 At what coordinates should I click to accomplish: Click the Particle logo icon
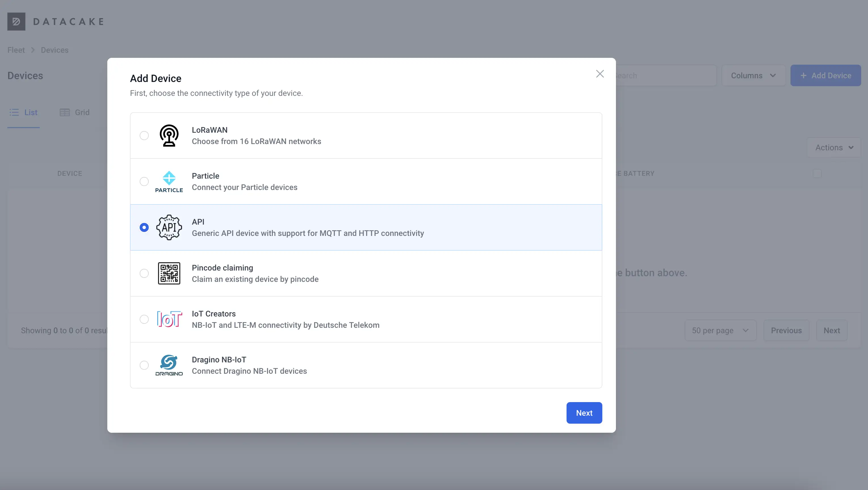point(169,181)
